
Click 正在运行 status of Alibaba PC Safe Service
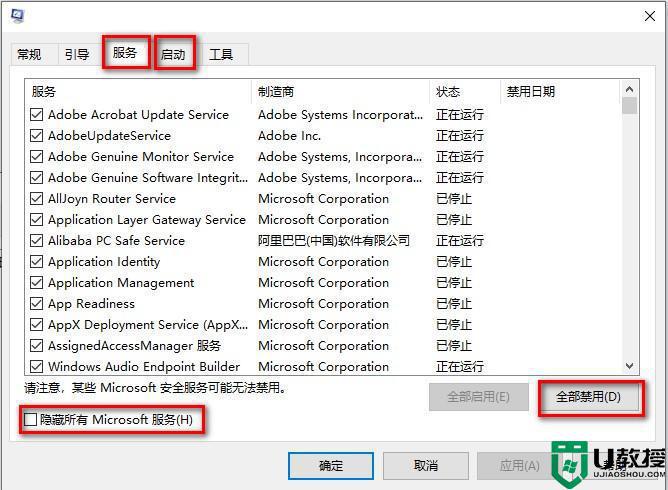460,240
